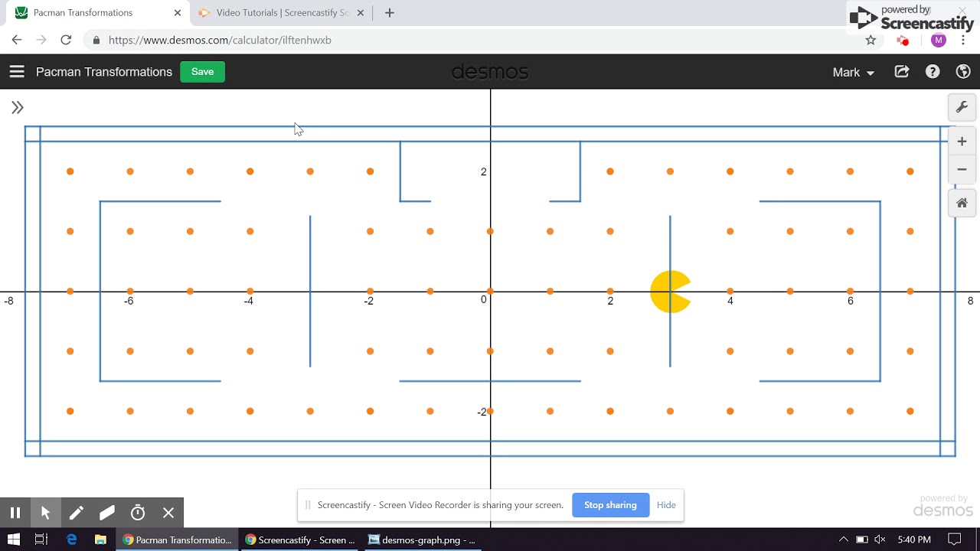
Task: Reset to default viewport home icon
Action: (x=962, y=204)
